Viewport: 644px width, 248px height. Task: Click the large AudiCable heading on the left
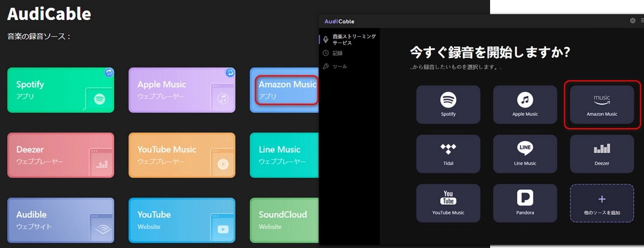[x=49, y=14]
